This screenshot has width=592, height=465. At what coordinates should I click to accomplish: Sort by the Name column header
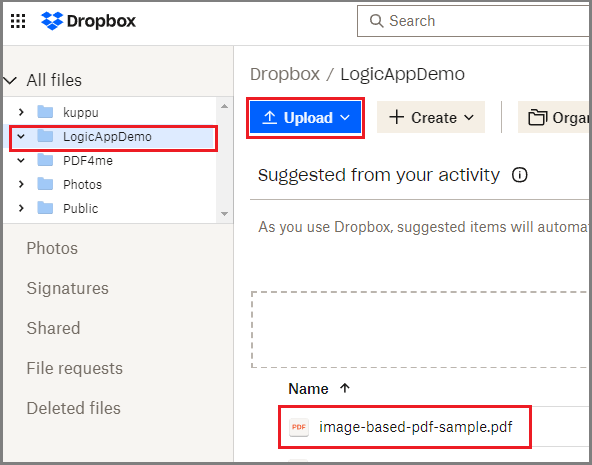[x=308, y=389]
